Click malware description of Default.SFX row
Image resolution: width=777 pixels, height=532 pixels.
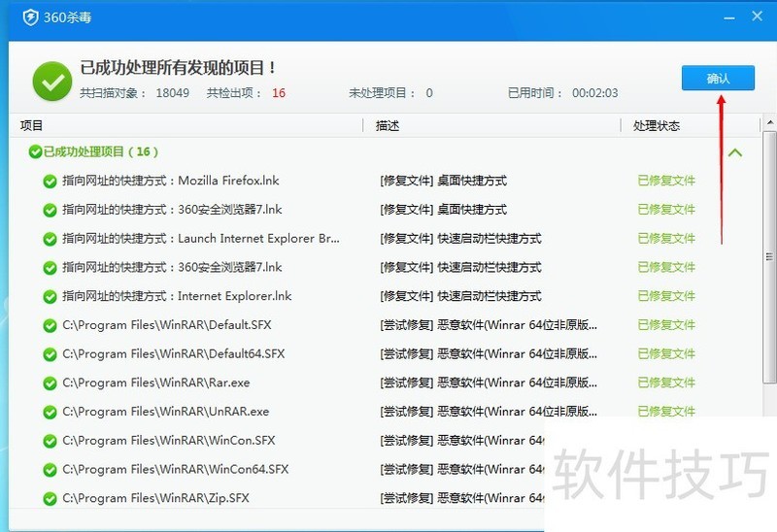(x=489, y=325)
